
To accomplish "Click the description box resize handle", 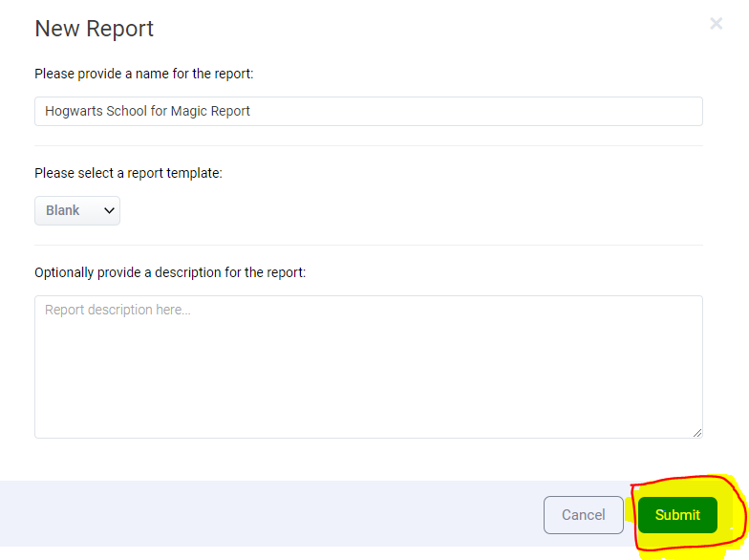I will [697, 433].
